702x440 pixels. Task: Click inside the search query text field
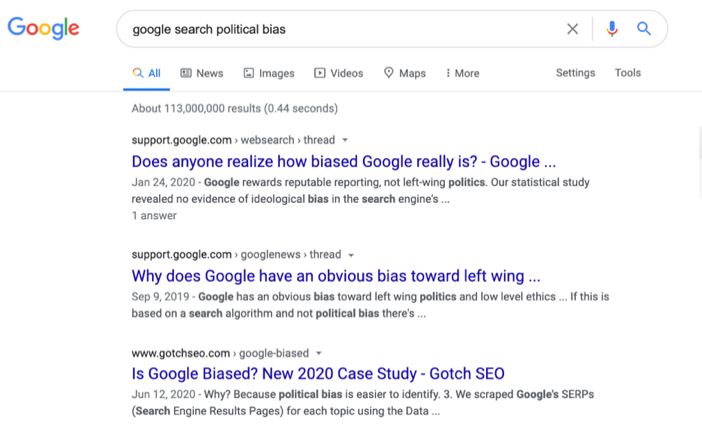tap(340, 29)
